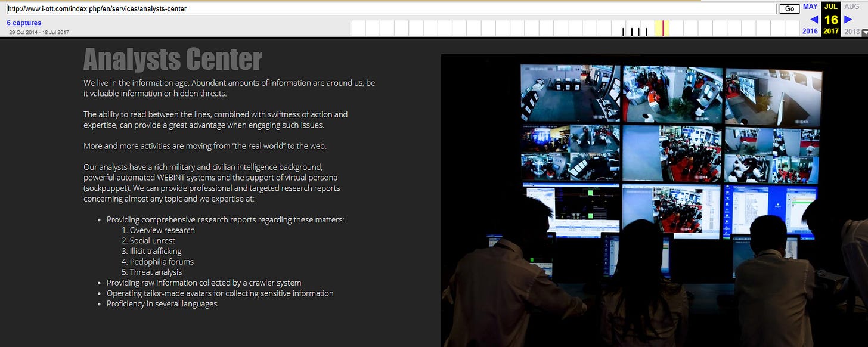This screenshot has height=347, width=868.
Task: Click the "Threat analysis" list item
Action: pos(156,272)
